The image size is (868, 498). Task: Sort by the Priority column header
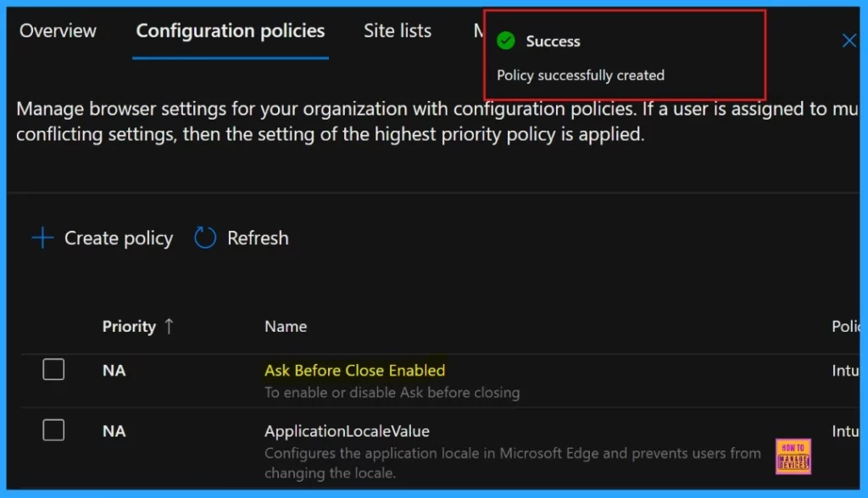point(129,327)
